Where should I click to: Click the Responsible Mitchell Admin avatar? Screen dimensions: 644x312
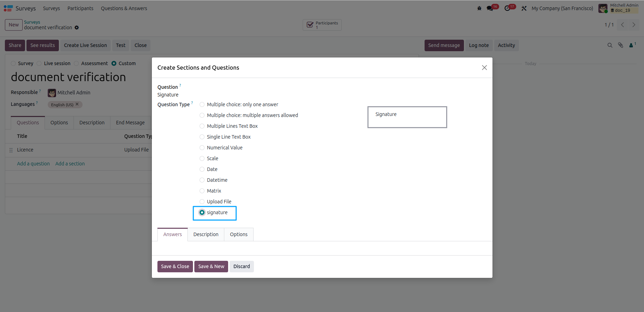pos(52,93)
